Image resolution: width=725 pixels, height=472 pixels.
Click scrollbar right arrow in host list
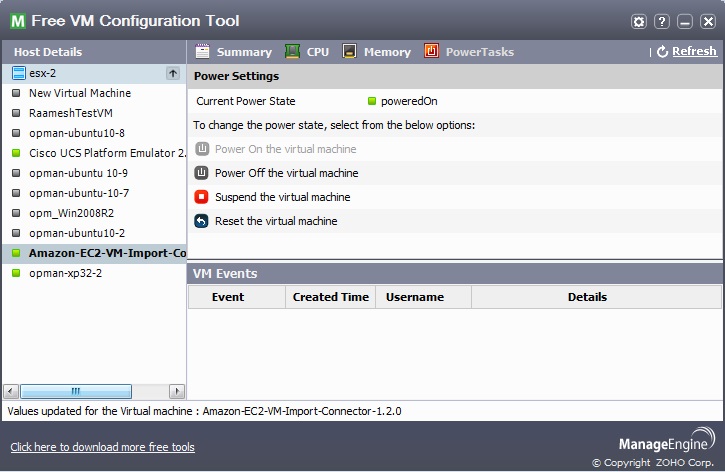[x=177, y=392]
